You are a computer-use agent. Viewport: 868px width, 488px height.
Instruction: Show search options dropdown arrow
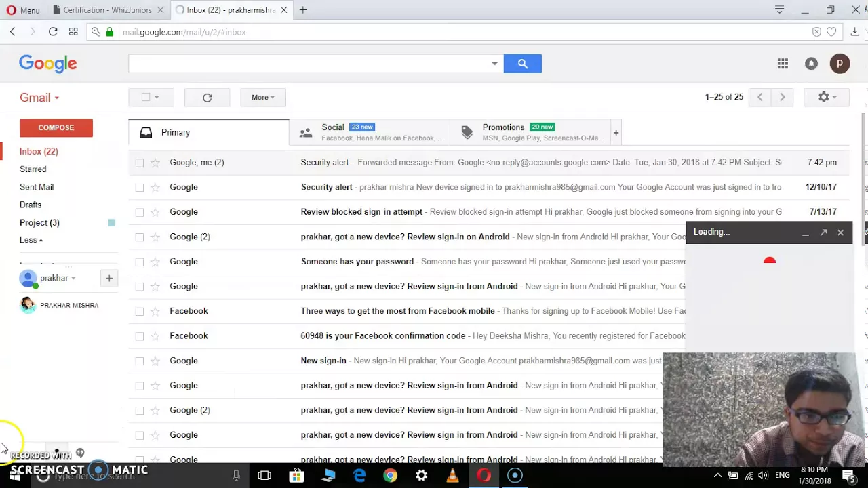494,64
